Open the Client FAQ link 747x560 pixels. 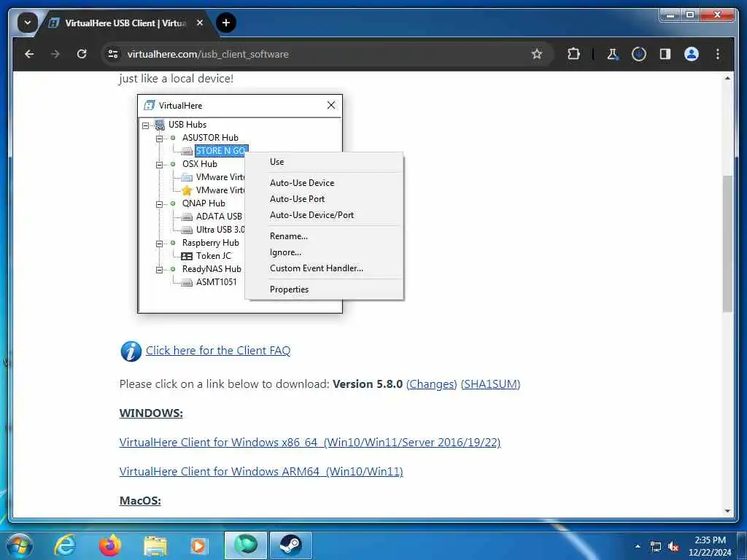click(218, 351)
